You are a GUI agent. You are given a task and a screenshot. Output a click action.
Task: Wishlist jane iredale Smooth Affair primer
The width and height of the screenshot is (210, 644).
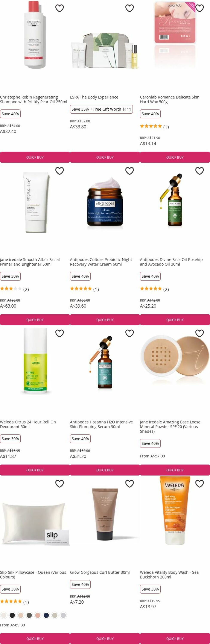[x=59, y=171]
